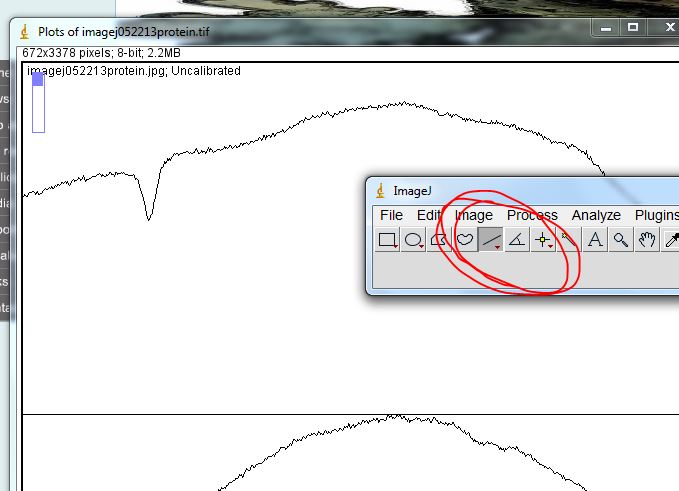Select the Text tool
The height and width of the screenshot is (491, 679).
[595, 240]
